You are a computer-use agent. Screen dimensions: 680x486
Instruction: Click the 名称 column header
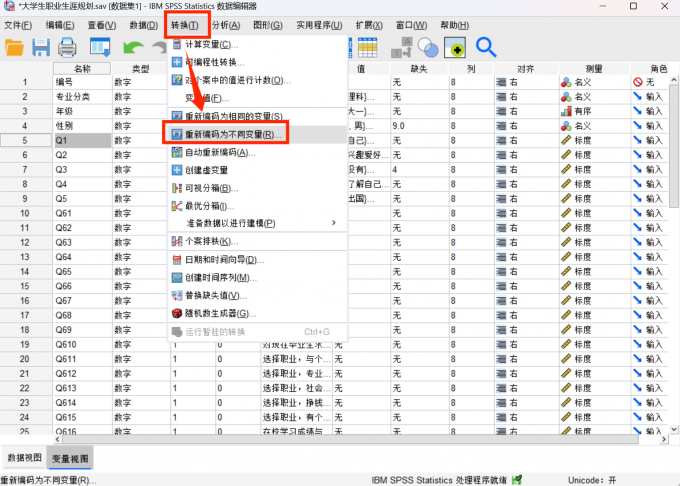(x=82, y=69)
